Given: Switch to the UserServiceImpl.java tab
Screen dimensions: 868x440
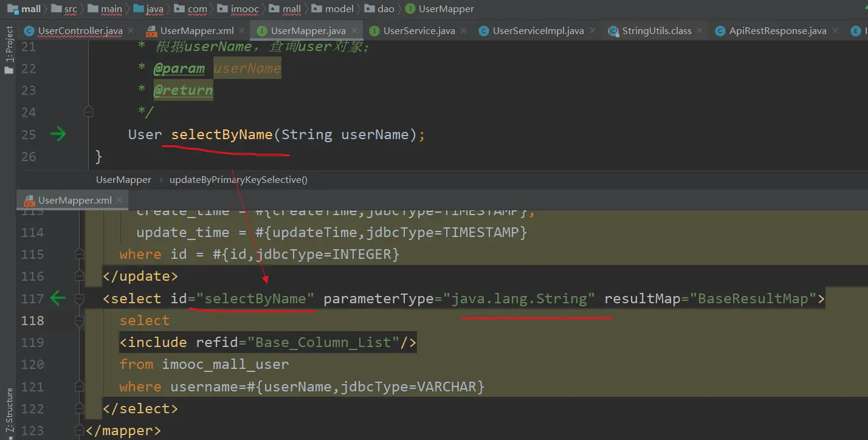Looking at the screenshot, I should coord(537,30).
